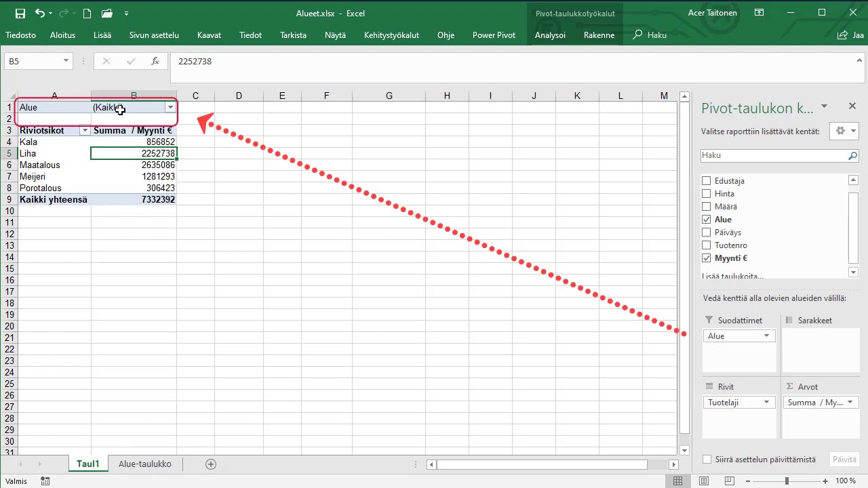
Task: Open the Alue filter dropdown in cell B1
Action: [x=170, y=107]
